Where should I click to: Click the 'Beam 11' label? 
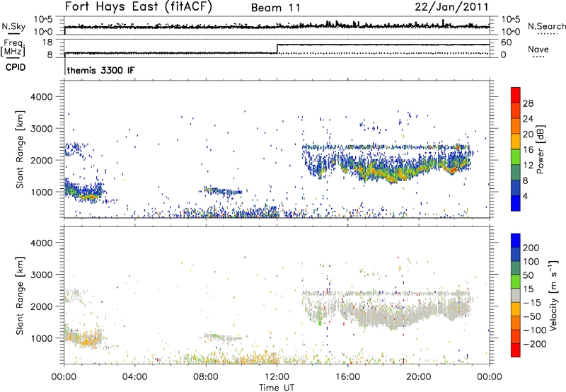(275, 8)
